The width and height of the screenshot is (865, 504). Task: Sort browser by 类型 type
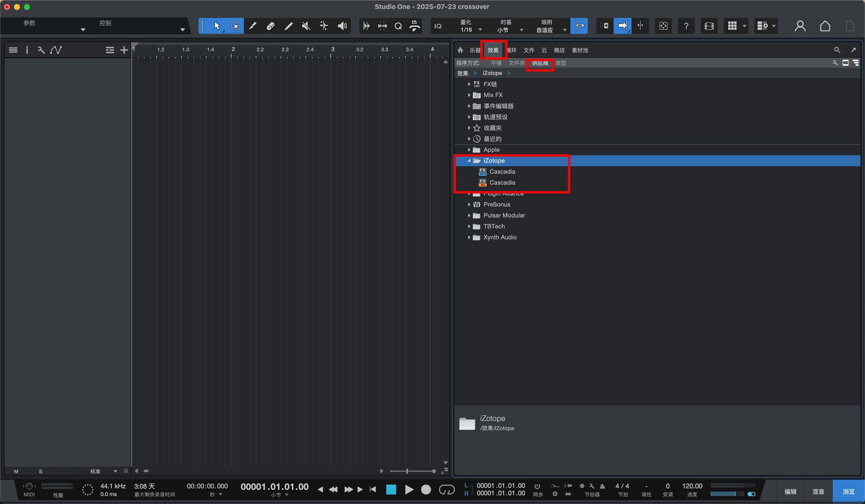tap(561, 63)
